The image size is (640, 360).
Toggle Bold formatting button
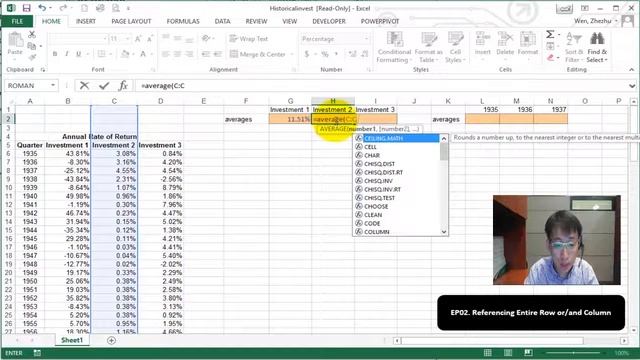click(x=55, y=54)
